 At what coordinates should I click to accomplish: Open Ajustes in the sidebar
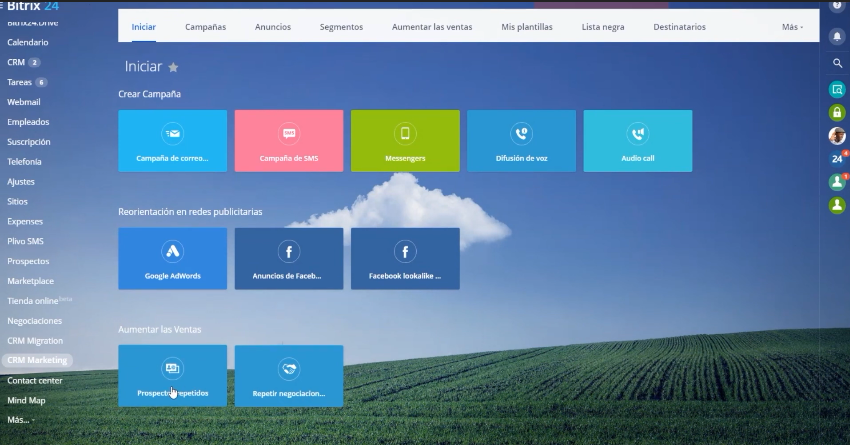[21, 182]
